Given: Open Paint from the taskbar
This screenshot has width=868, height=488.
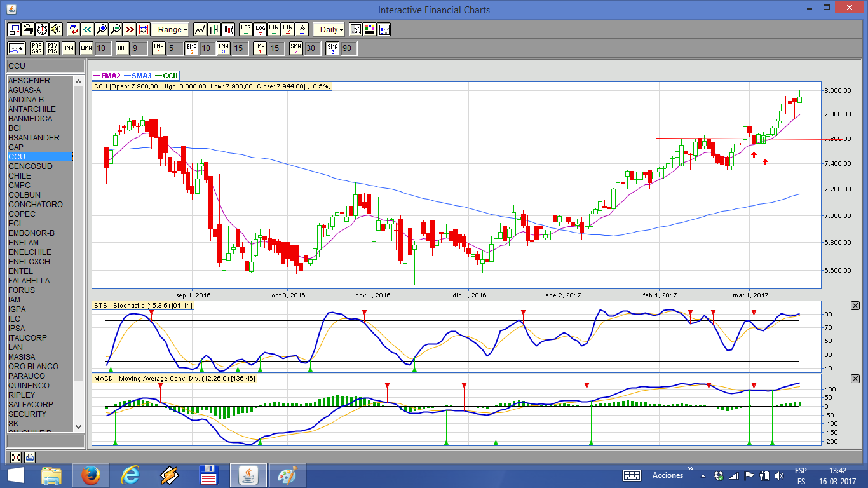Looking at the screenshot, I should 287,475.
